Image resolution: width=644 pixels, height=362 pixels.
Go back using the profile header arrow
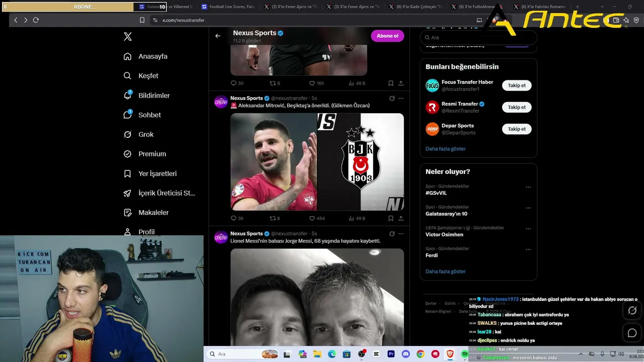[x=218, y=36]
